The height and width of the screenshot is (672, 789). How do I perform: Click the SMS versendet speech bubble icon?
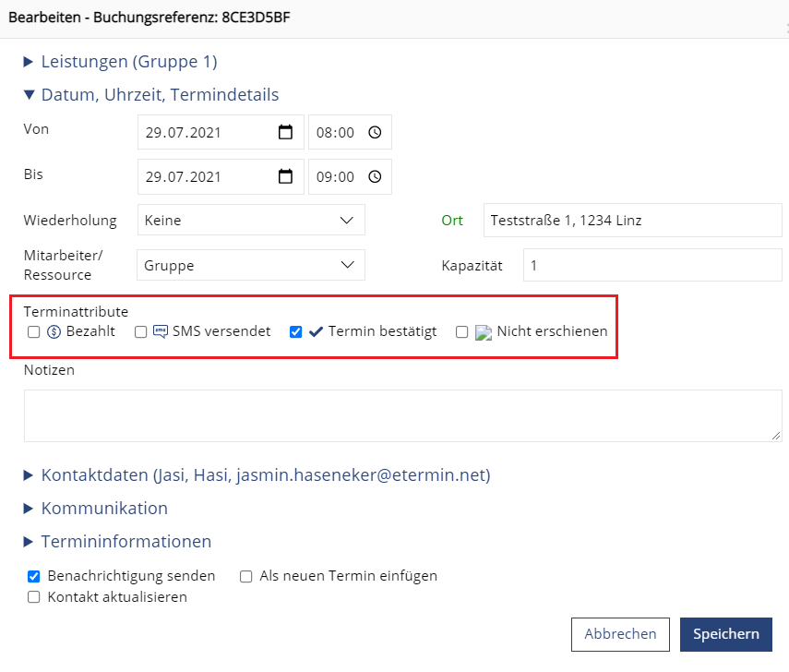pyautogui.click(x=161, y=331)
